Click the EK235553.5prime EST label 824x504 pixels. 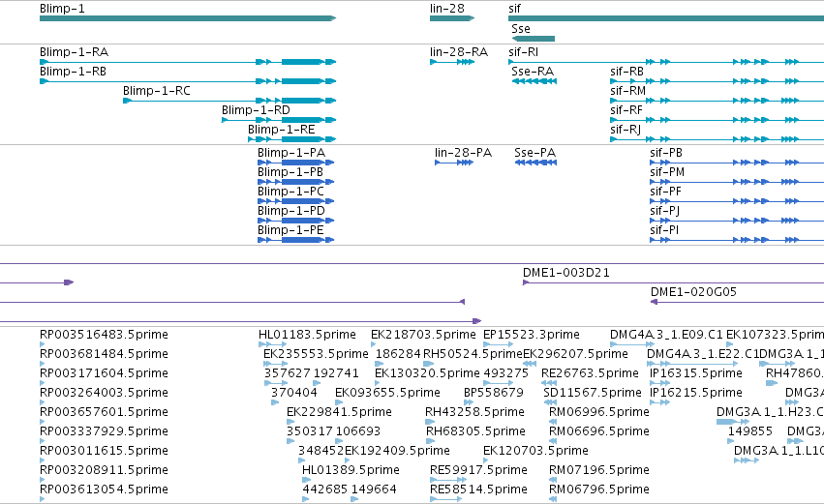316,354
